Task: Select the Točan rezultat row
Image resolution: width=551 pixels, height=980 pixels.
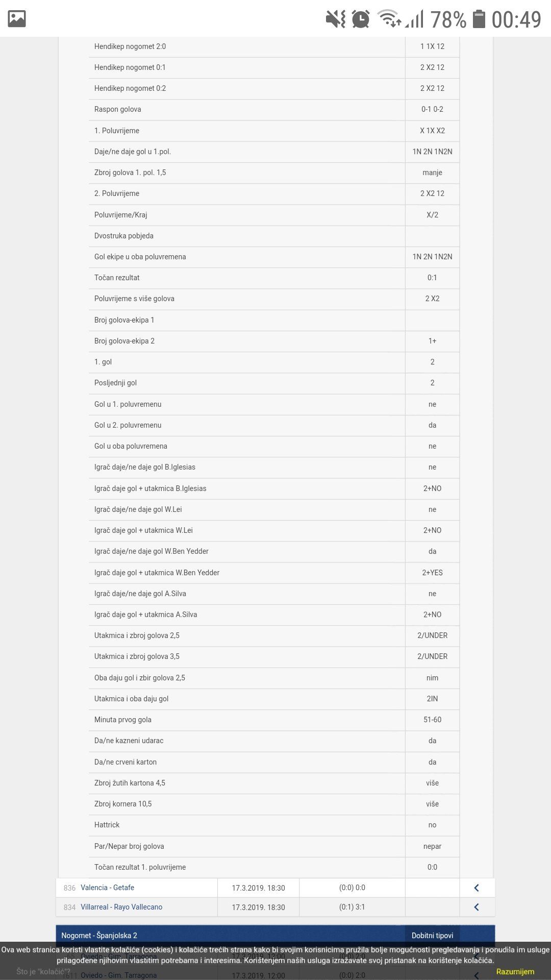Action: pos(274,278)
